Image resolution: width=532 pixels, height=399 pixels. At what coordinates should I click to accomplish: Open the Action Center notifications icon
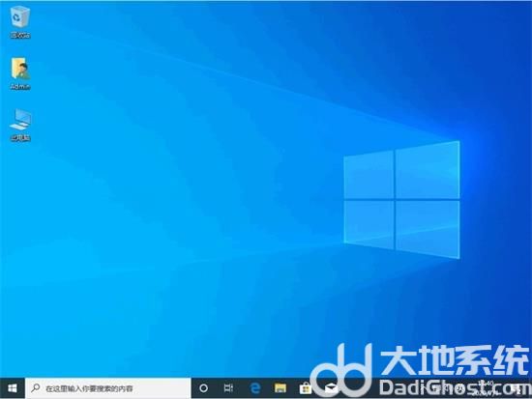pos(517,388)
